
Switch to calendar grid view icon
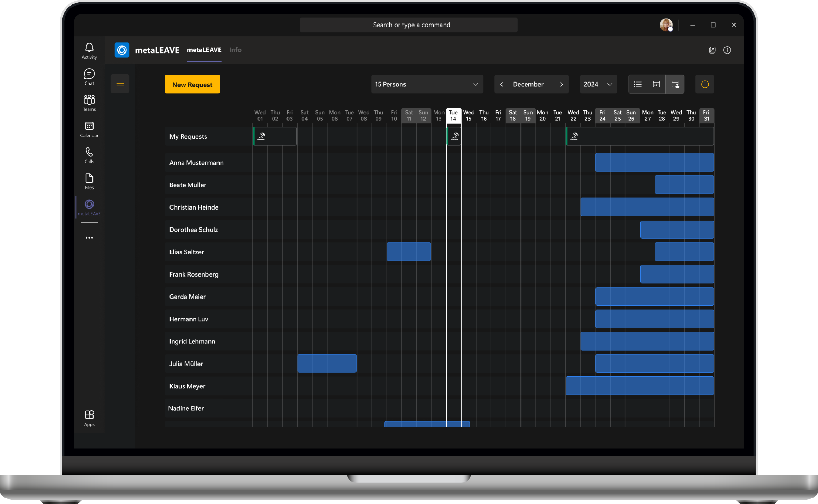click(656, 84)
